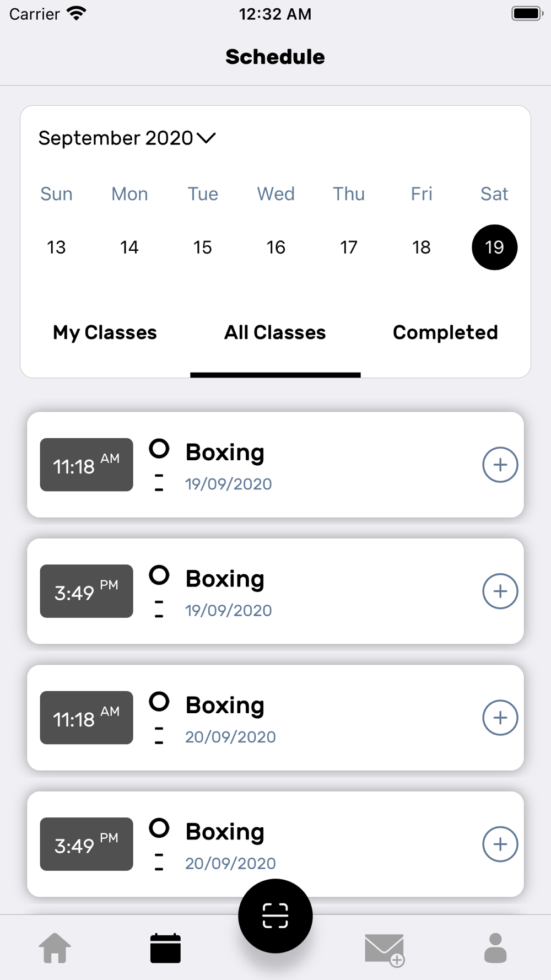This screenshot has width=551, height=980.
Task: Add the 3:49 PM Boxing class on 19/09/2020
Action: pyautogui.click(x=500, y=591)
